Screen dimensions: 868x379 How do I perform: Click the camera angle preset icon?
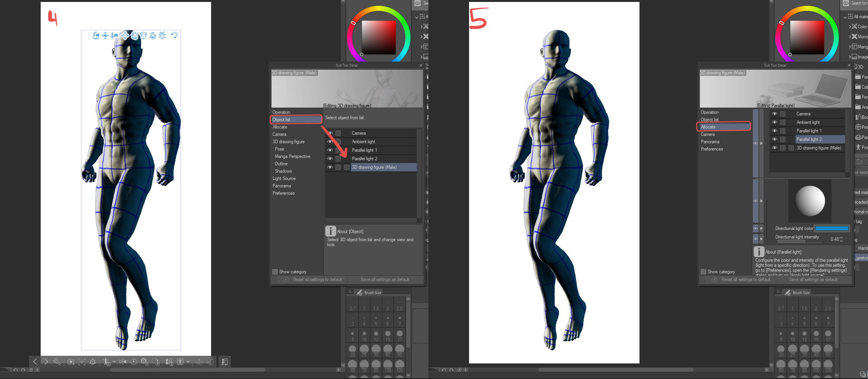(71, 362)
